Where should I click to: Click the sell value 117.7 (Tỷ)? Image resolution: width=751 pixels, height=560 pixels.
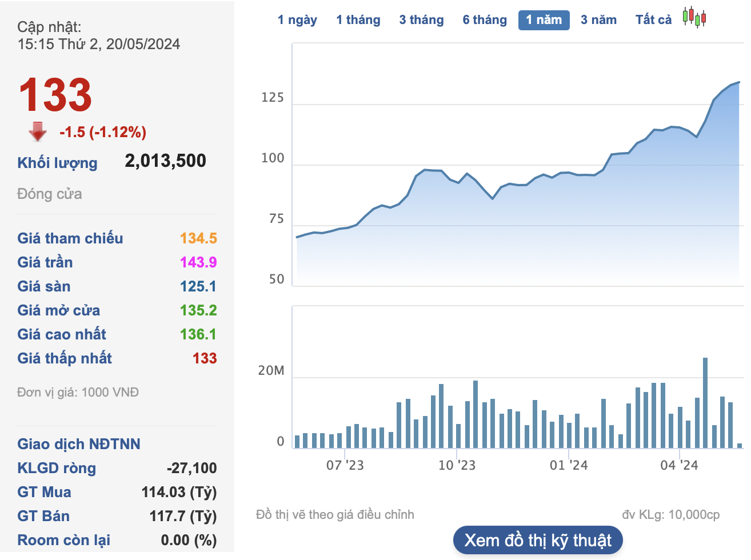(x=183, y=516)
